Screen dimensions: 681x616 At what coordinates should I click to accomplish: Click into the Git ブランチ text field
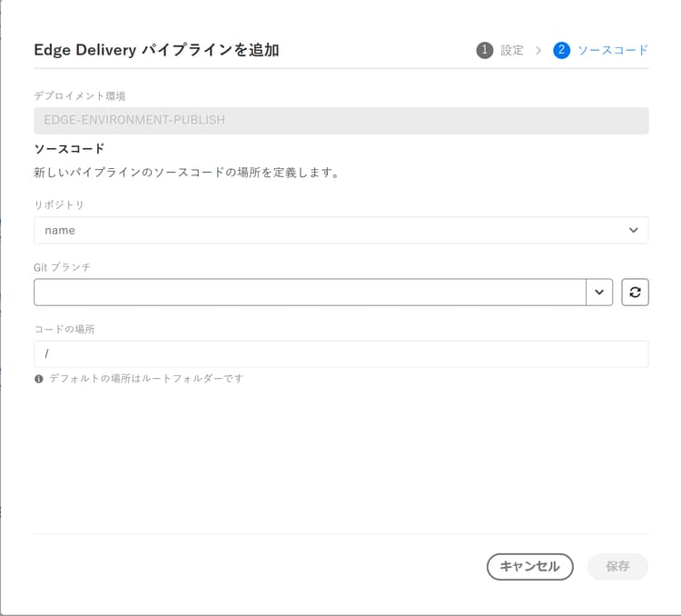point(311,293)
